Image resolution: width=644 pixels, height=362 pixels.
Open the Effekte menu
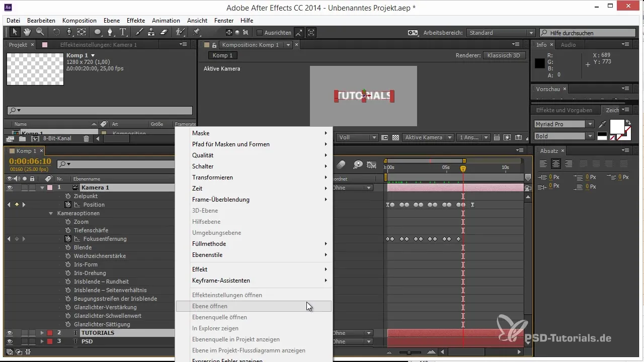point(136,21)
